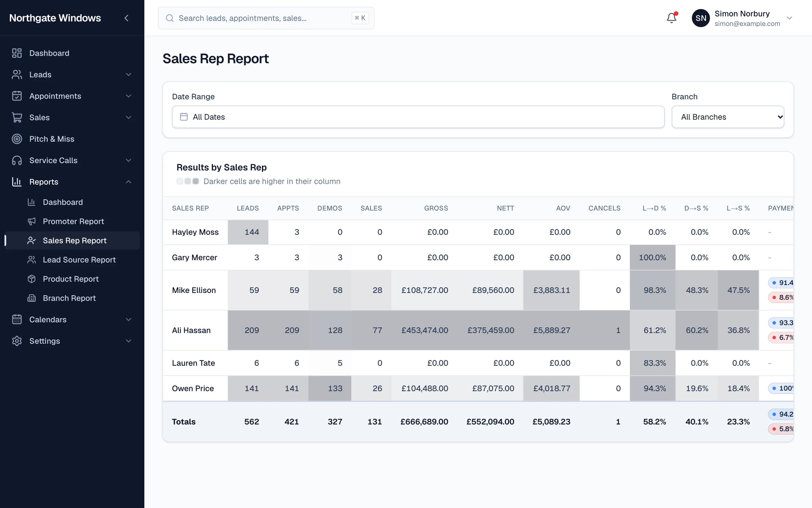This screenshot has height=508, width=812.
Task: Open the Promoter Report page
Action: pyautogui.click(x=72, y=222)
